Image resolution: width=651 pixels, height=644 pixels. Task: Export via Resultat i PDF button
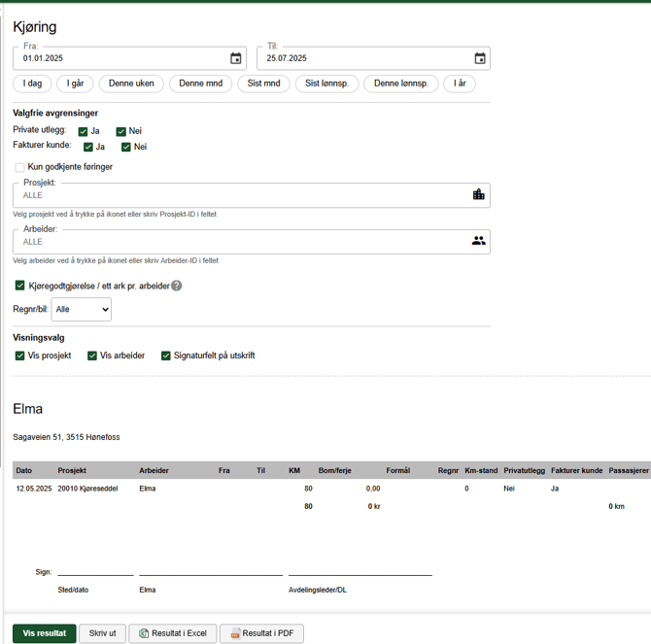261,633
